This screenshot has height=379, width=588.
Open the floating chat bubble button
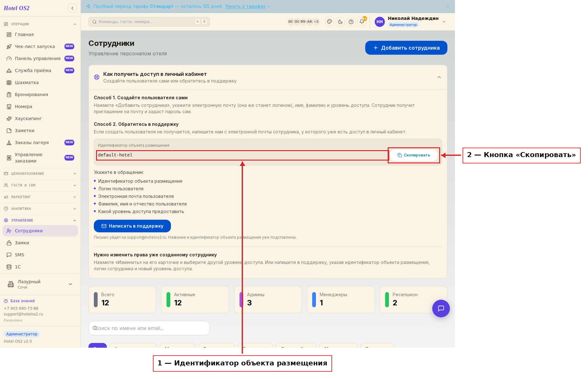pyautogui.click(x=441, y=308)
